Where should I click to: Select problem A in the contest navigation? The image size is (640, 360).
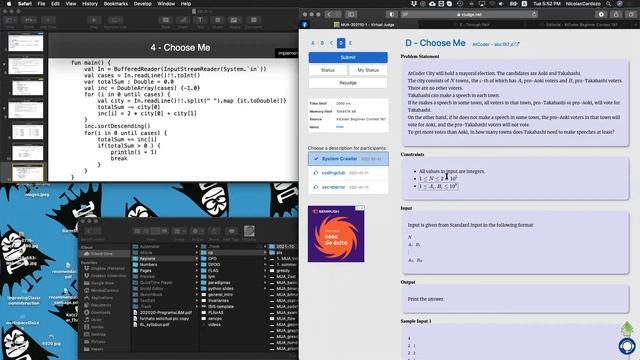coord(313,43)
